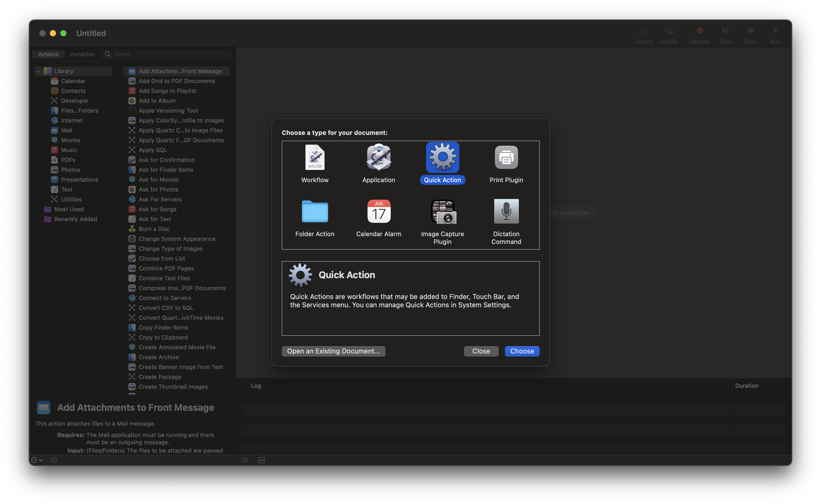821x504 pixels.
Task: Select the Presentations library category
Action: tap(79, 180)
